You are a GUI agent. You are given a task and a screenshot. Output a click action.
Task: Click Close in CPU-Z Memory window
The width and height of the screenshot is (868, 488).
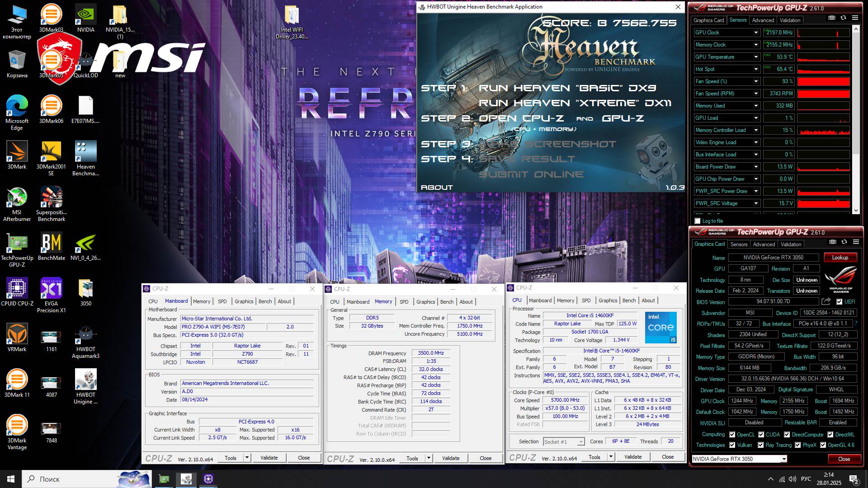486,458
